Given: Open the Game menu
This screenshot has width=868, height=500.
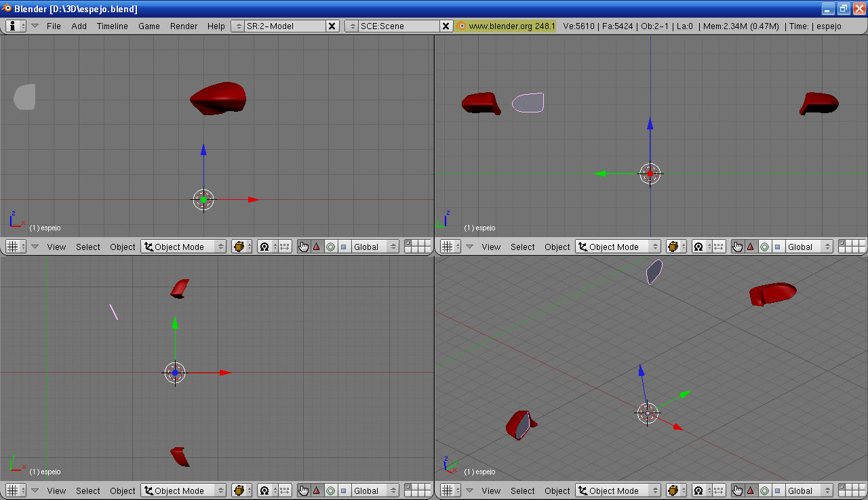Looking at the screenshot, I should (x=149, y=26).
